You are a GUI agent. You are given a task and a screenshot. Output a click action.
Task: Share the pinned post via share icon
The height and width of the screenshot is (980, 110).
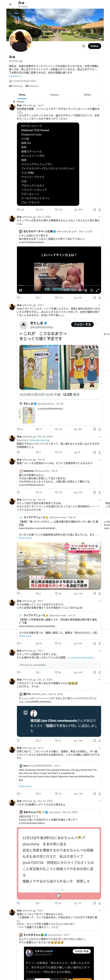[x=100, y=210]
